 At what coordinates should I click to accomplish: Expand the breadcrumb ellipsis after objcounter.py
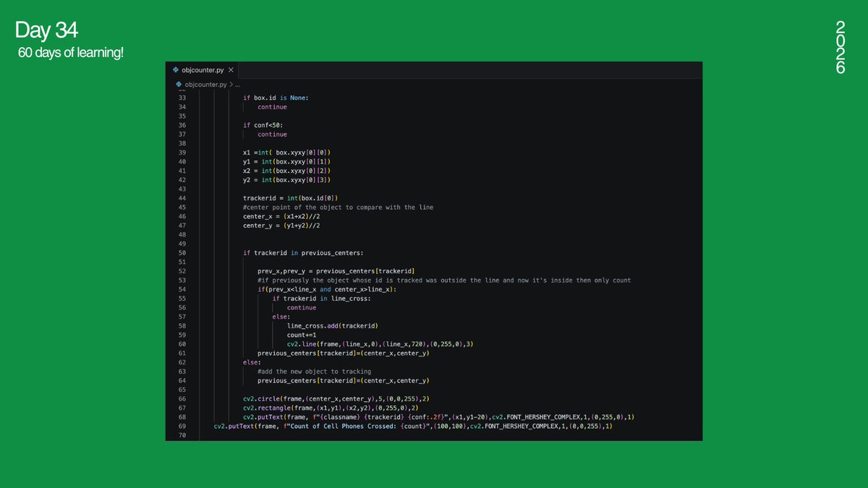click(x=237, y=85)
